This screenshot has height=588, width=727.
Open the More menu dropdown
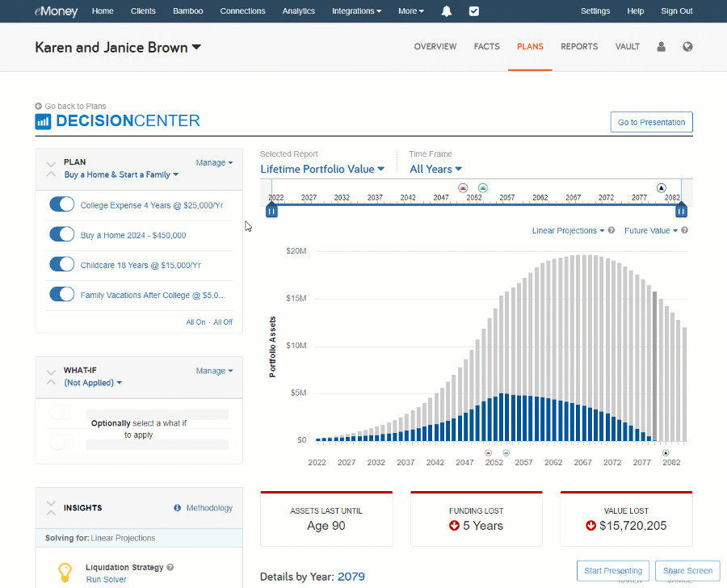pos(411,11)
